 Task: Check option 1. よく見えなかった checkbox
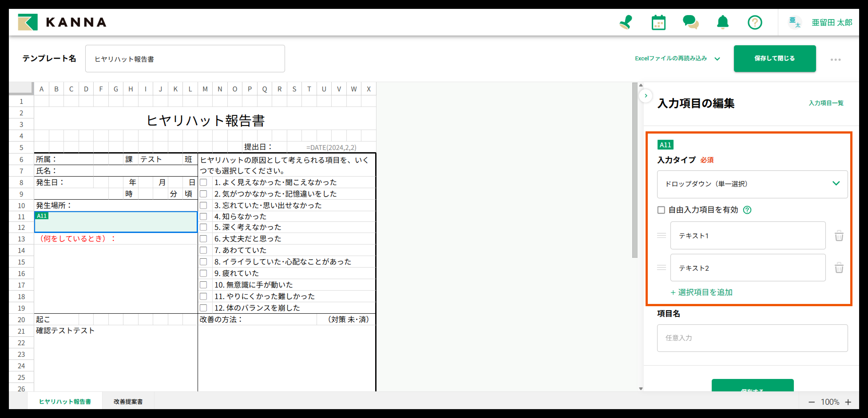click(204, 183)
